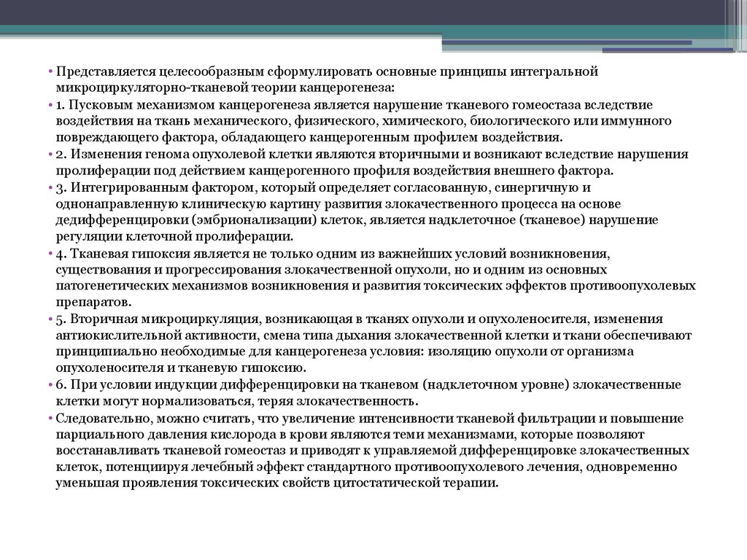Image resolution: width=747 pixels, height=560 pixels.
Task: Click the dark header band at top
Action: coord(365,12)
